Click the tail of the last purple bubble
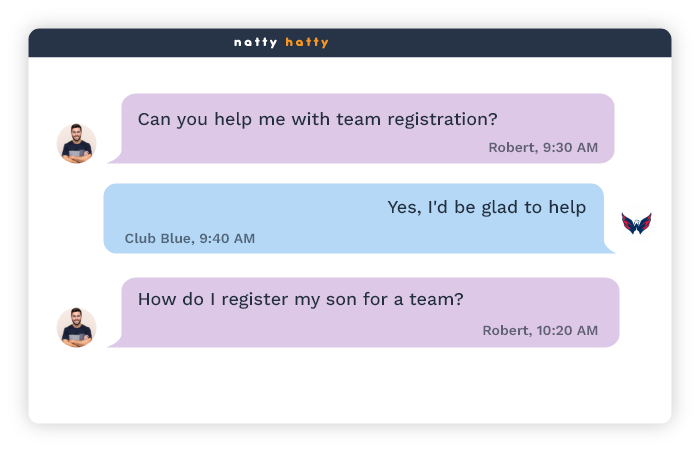Image resolution: width=700 pixels, height=452 pixels. [115, 342]
